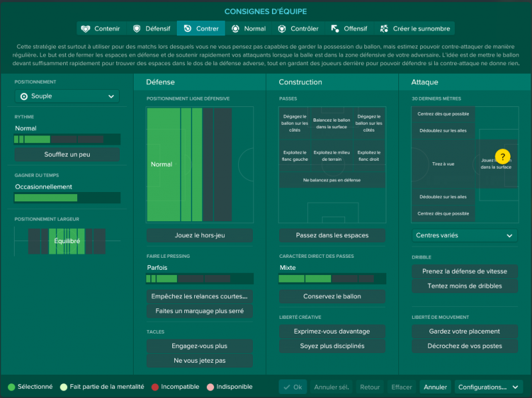The image size is (532, 398).
Task: Click the Contrer mentality icon
Action: tap(188, 29)
